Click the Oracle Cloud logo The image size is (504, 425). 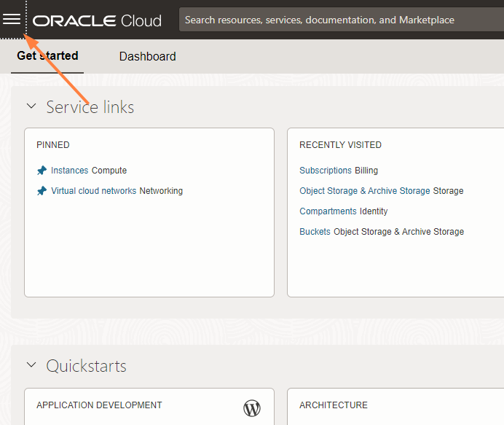coord(97,20)
